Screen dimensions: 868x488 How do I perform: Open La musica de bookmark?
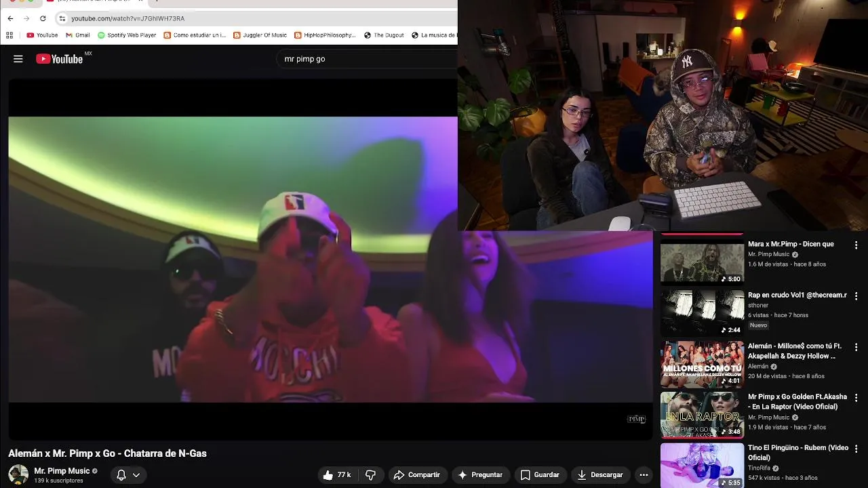tap(434, 35)
